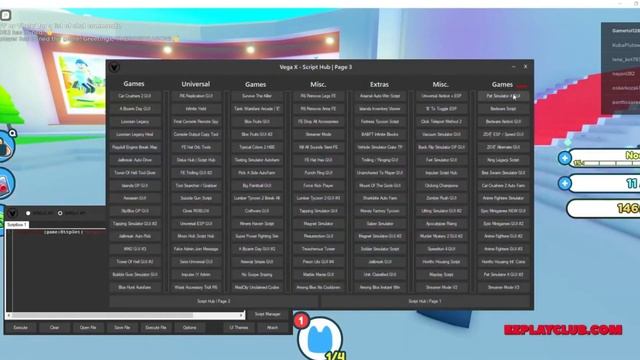This screenshot has height=360, width=640.
Task: Click the blue plus beside the experience bar
Action: [564, 158]
